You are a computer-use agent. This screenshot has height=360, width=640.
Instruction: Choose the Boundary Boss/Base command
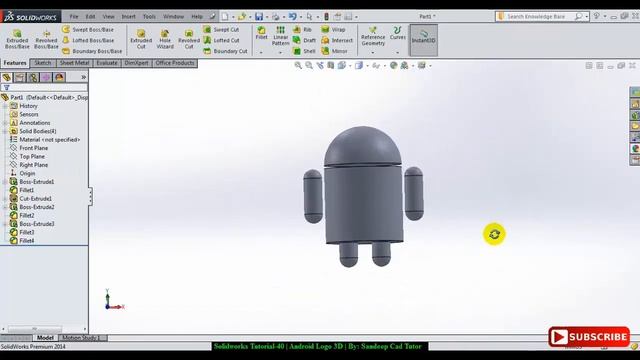tap(92, 51)
